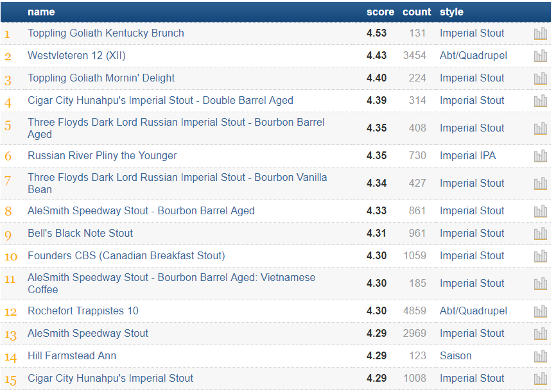Open chart icon for Founders CBS
The height and width of the screenshot is (392, 556).
coord(541,256)
